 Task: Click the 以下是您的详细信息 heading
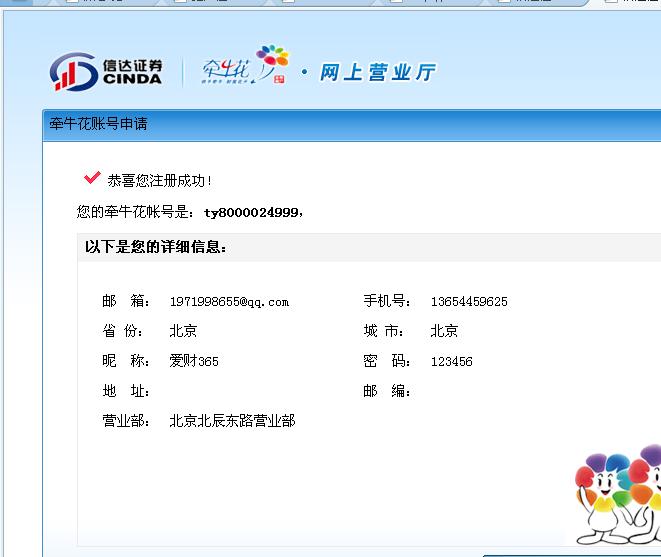(156, 247)
